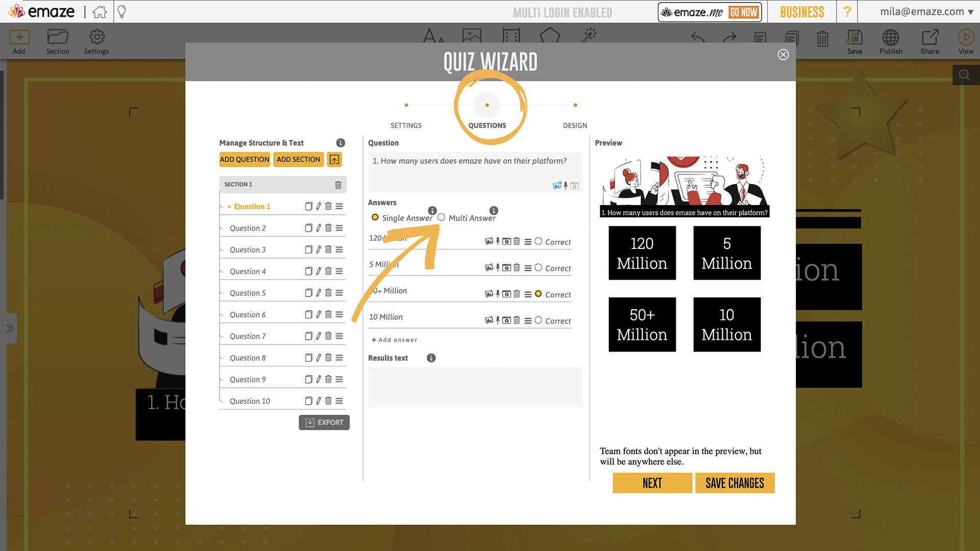Delete the 5 Million answer
The width and height of the screenshot is (980, 551).
click(517, 267)
